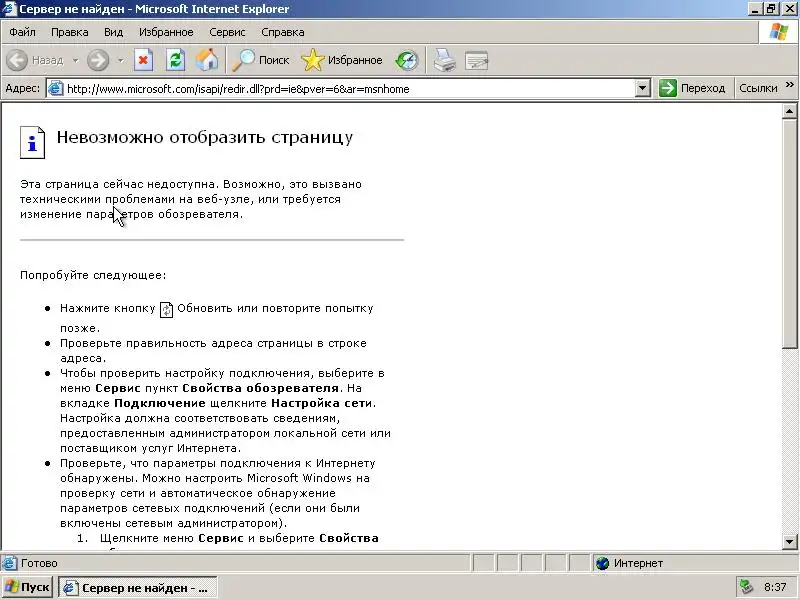
Task: Click the Готово status text
Action: 39,563
